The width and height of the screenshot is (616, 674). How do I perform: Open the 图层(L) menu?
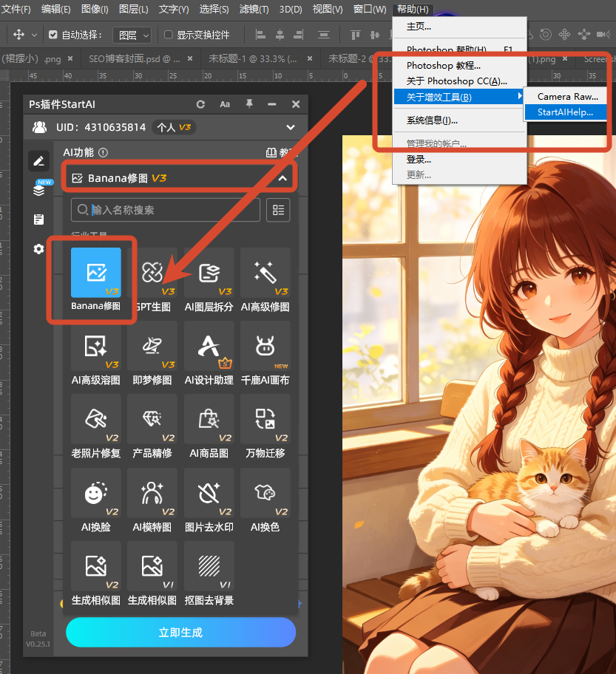pos(134,9)
